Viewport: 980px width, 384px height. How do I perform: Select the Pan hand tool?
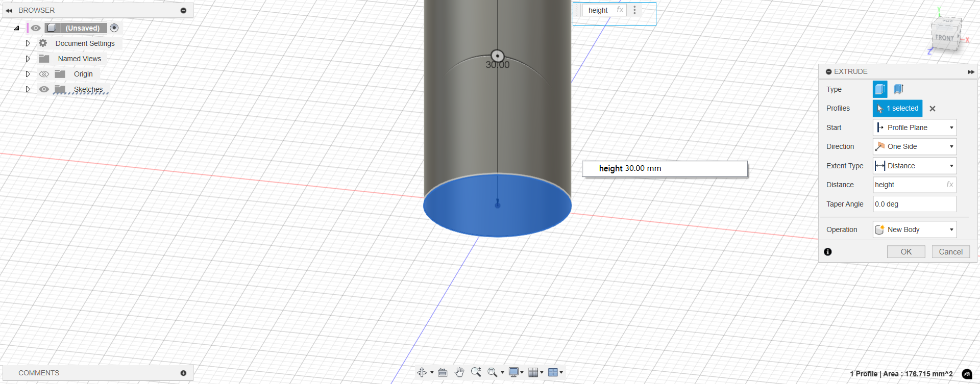coord(459,372)
